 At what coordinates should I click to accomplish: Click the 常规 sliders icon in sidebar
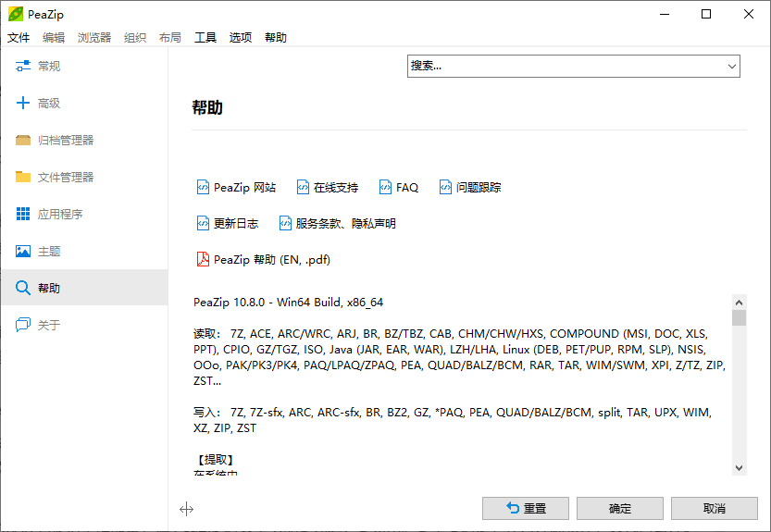tap(22, 66)
